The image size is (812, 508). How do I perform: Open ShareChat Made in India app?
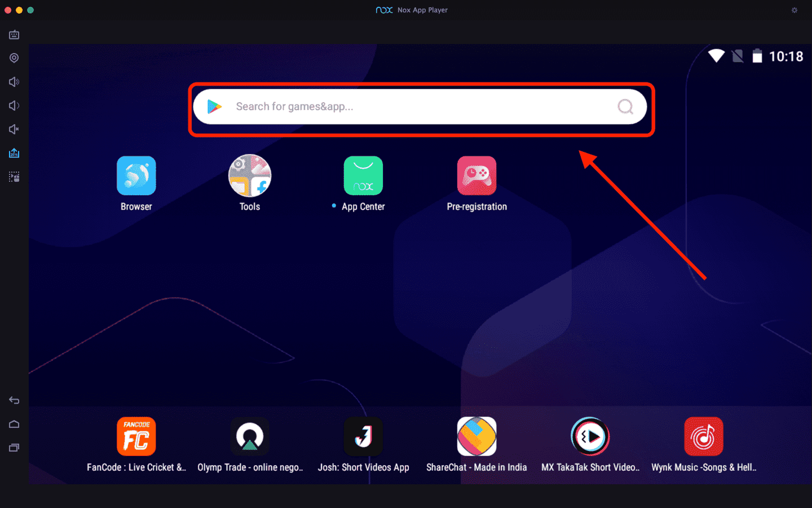(476, 436)
